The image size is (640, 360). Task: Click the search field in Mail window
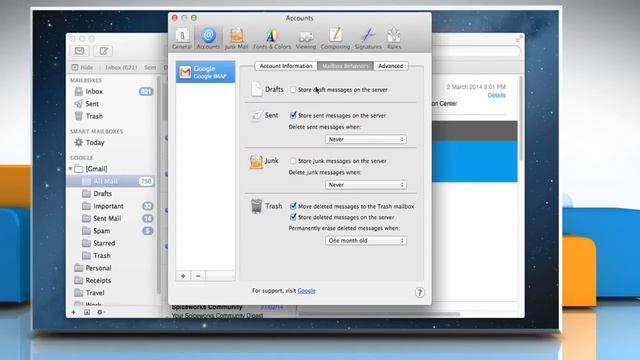tap(476, 51)
